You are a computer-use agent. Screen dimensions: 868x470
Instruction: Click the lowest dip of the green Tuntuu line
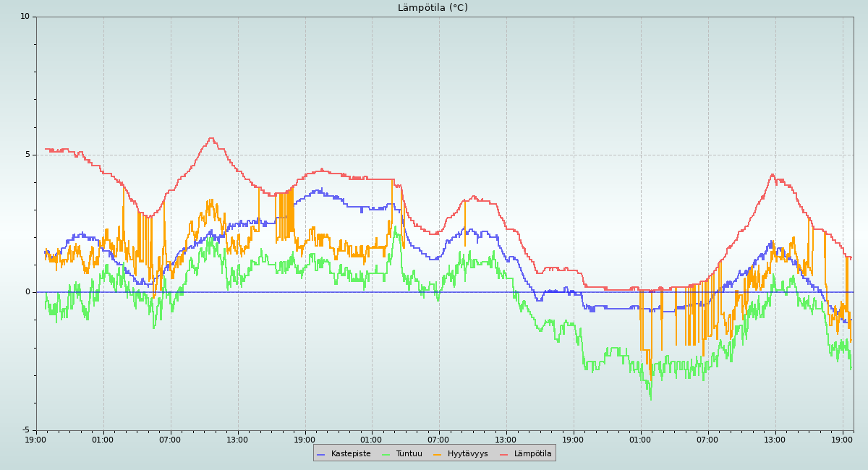(650, 398)
